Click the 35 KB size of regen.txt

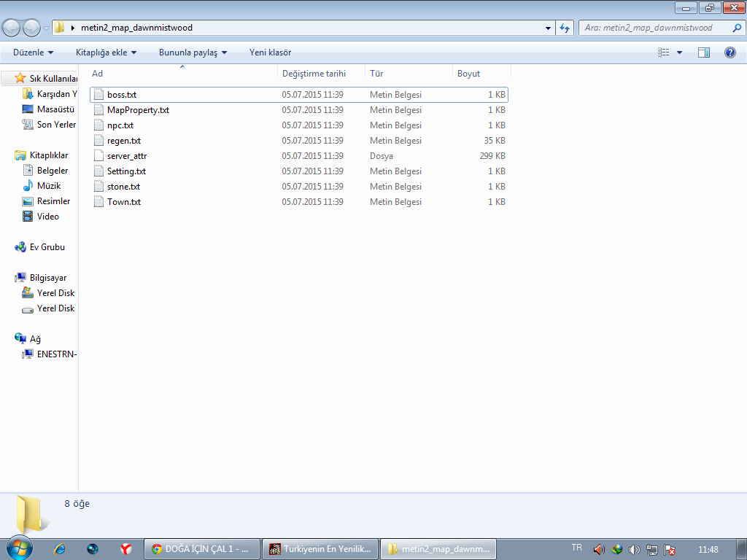click(495, 141)
